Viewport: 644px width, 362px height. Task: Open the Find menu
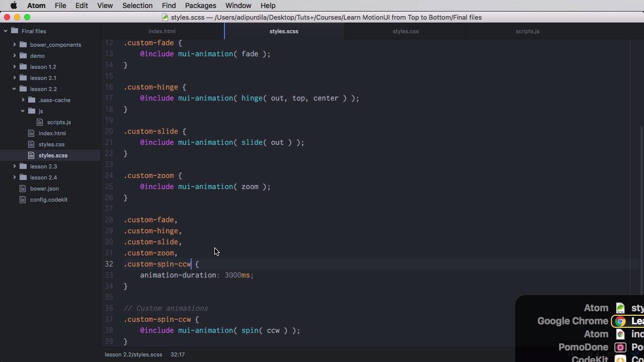169,6
